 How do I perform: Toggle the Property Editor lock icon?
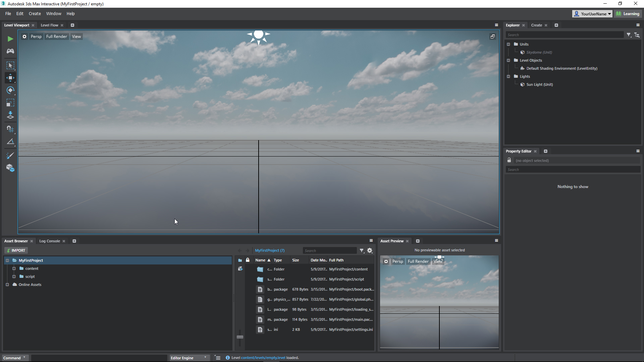(509, 160)
